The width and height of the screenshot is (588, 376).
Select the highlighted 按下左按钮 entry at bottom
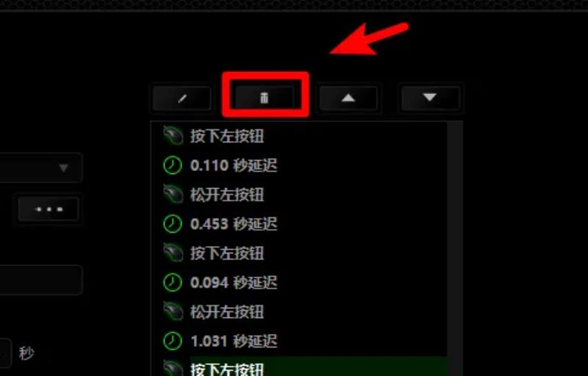coord(300,367)
